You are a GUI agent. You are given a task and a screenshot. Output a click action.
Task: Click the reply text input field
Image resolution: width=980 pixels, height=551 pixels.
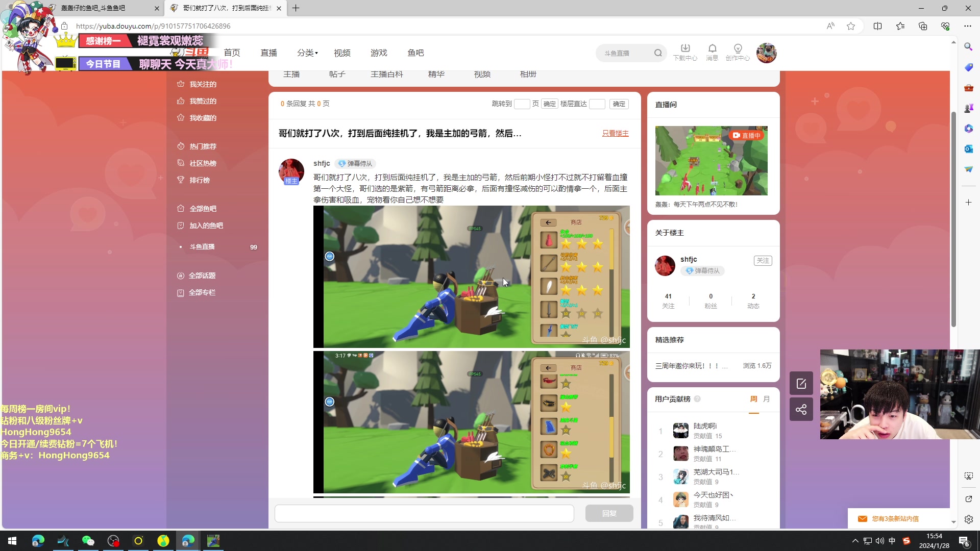point(424,513)
